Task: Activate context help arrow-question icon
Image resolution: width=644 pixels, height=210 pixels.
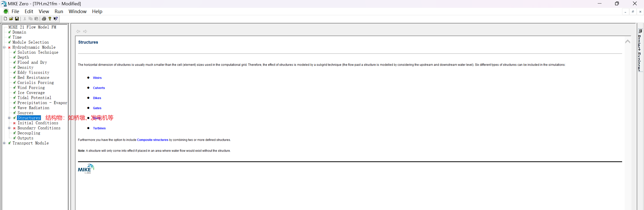Action: (56, 19)
